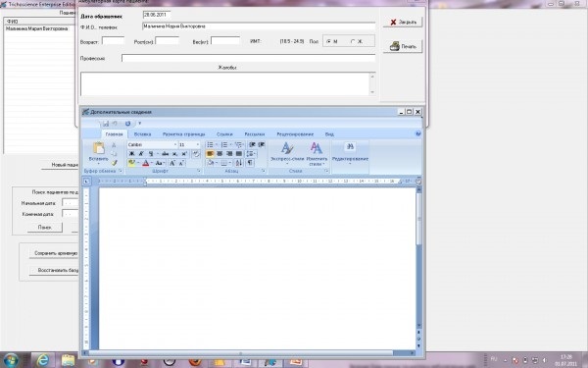Align text right
Screen dimensions: 588x368
tap(229, 154)
